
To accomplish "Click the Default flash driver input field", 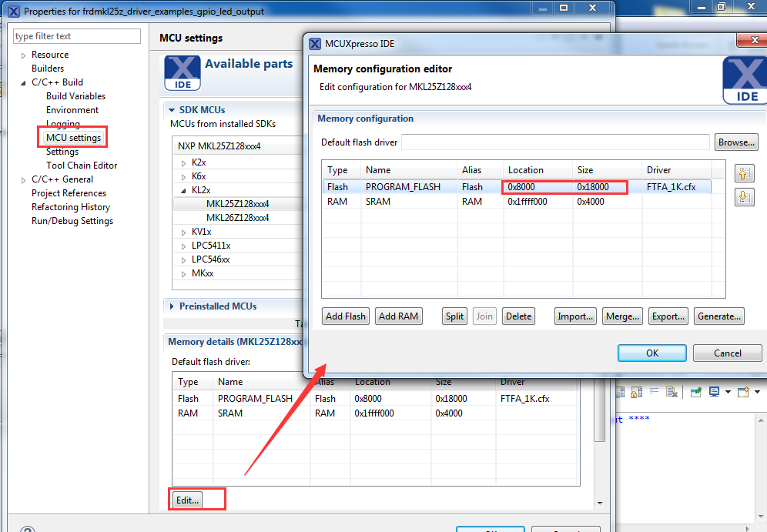I will pyautogui.click(x=555, y=142).
